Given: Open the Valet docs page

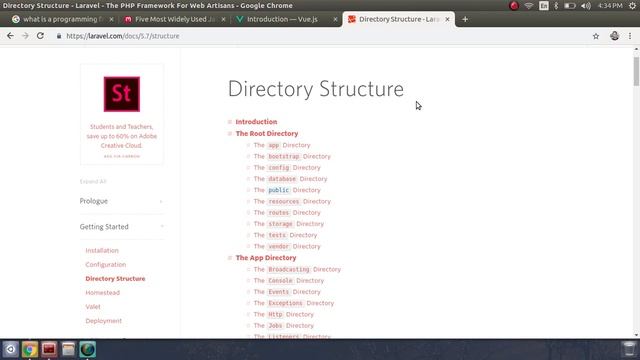Looking at the screenshot, I should 93,307.
